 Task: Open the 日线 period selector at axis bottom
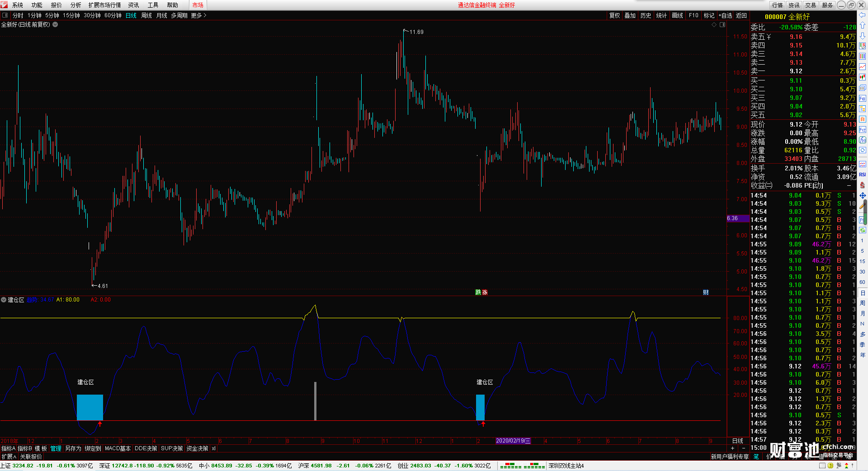click(x=738, y=441)
